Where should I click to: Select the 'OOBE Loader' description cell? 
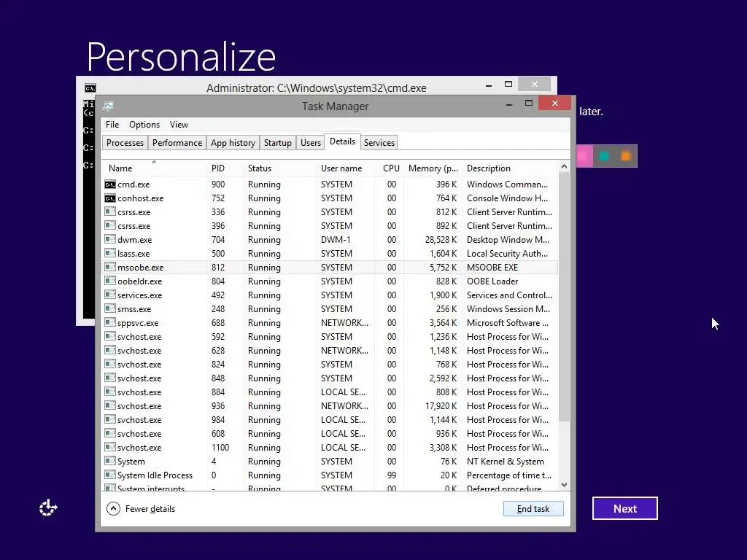click(x=492, y=281)
